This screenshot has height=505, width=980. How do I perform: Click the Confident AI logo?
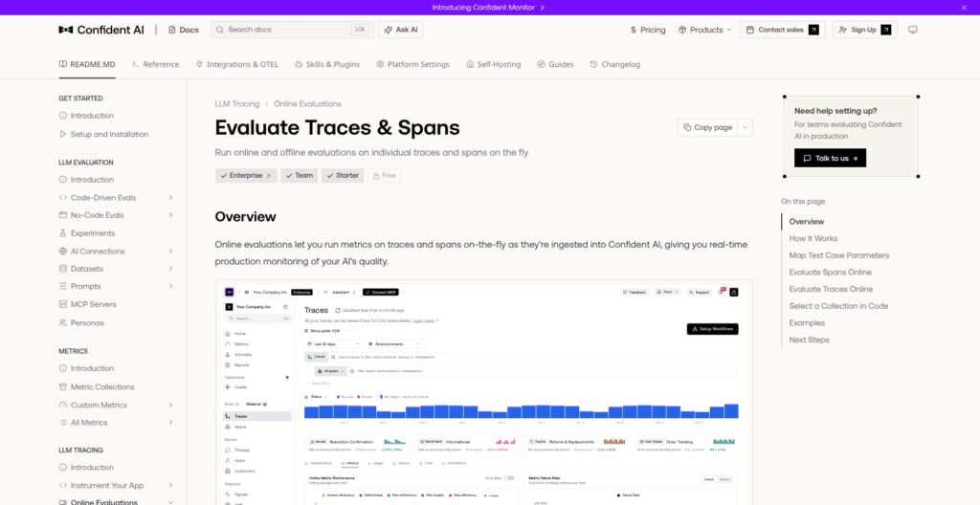coord(101,30)
